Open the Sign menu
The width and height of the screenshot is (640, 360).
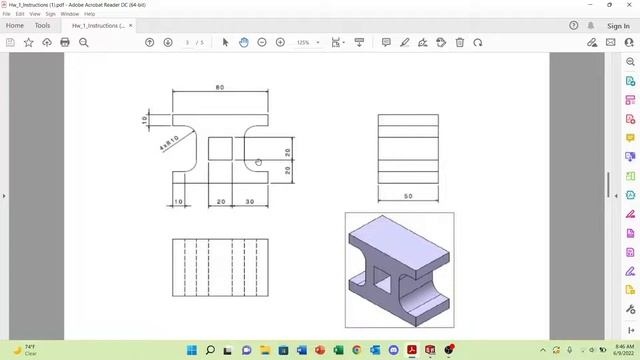(x=50, y=14)
